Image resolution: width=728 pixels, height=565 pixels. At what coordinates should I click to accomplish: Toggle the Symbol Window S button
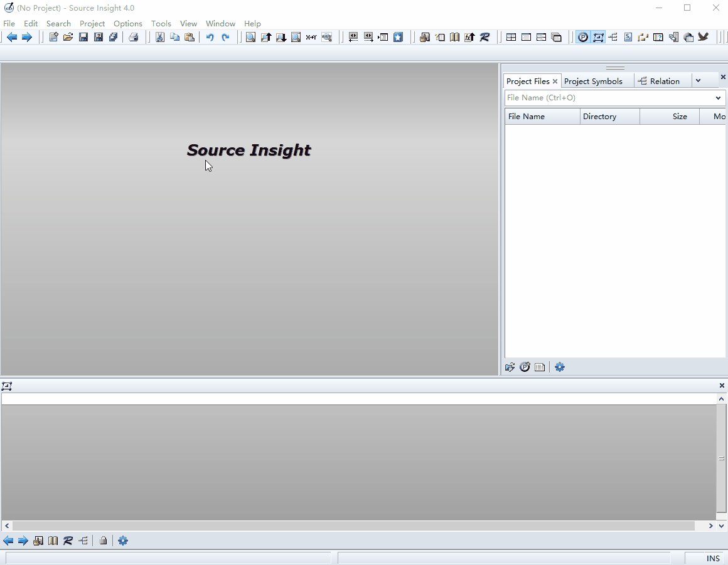[x=628, y=37]
